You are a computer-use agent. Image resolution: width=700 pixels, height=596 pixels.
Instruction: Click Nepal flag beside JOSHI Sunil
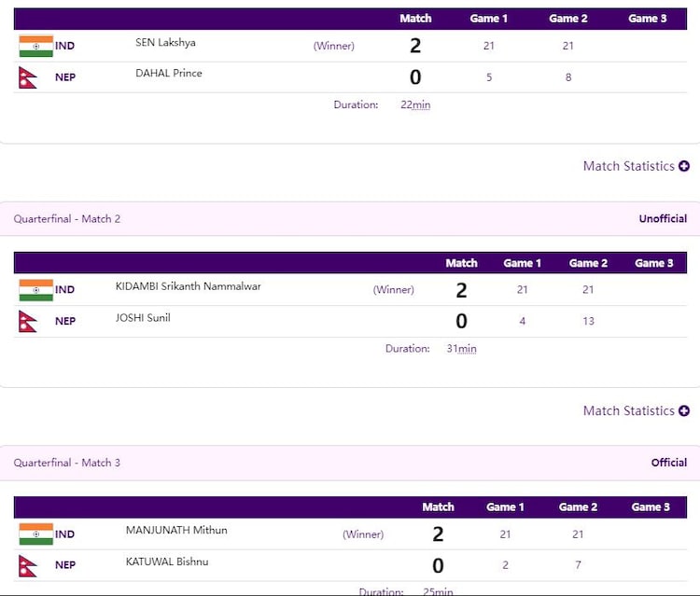tap(28, 321)
